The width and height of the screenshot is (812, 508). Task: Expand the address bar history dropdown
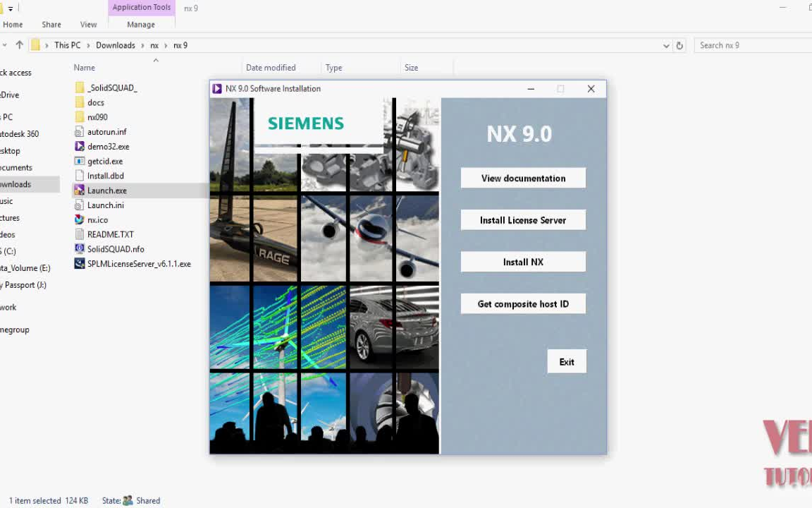point(666,45)
